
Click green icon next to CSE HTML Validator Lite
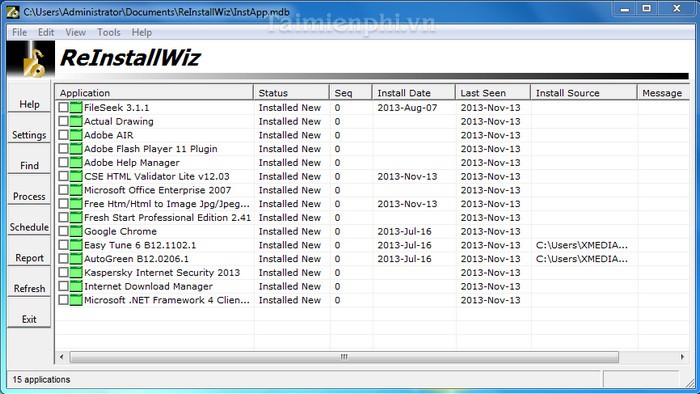tap(76, 176)
